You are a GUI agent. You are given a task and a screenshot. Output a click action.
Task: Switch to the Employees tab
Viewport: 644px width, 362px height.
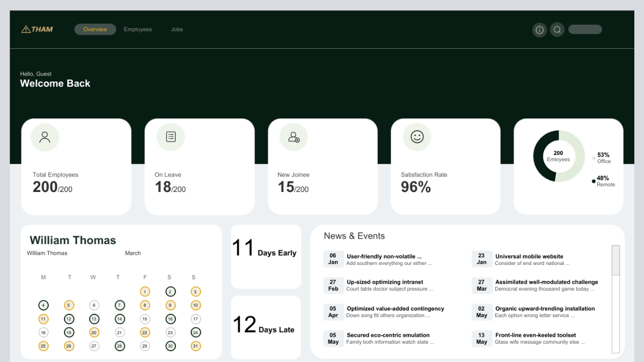pyautogui.click(x=138, y=29)
